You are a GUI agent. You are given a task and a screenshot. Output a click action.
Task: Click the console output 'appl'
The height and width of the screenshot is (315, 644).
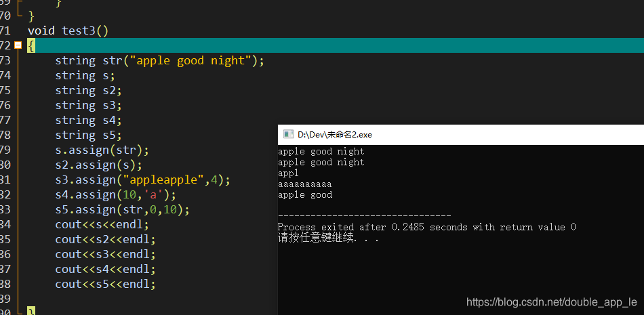[x=288, y=173]
